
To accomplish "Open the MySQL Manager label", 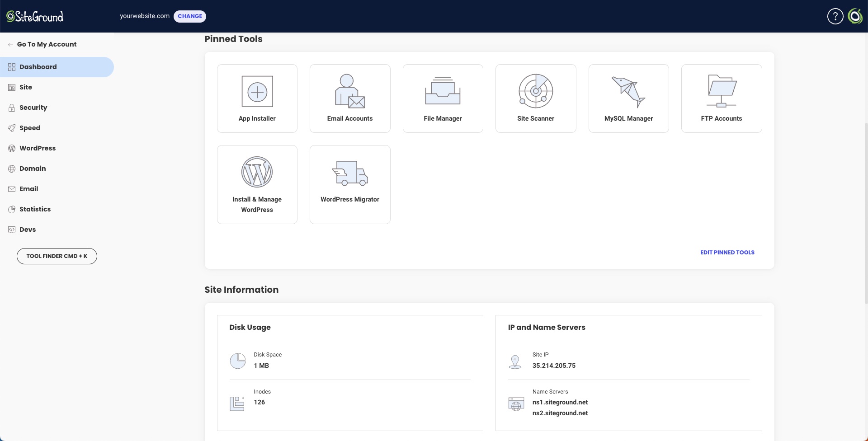I will 628,118.
